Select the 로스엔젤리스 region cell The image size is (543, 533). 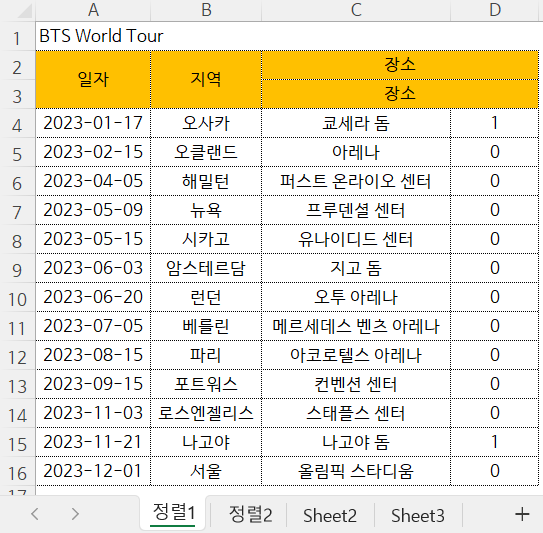click(206, 413)
